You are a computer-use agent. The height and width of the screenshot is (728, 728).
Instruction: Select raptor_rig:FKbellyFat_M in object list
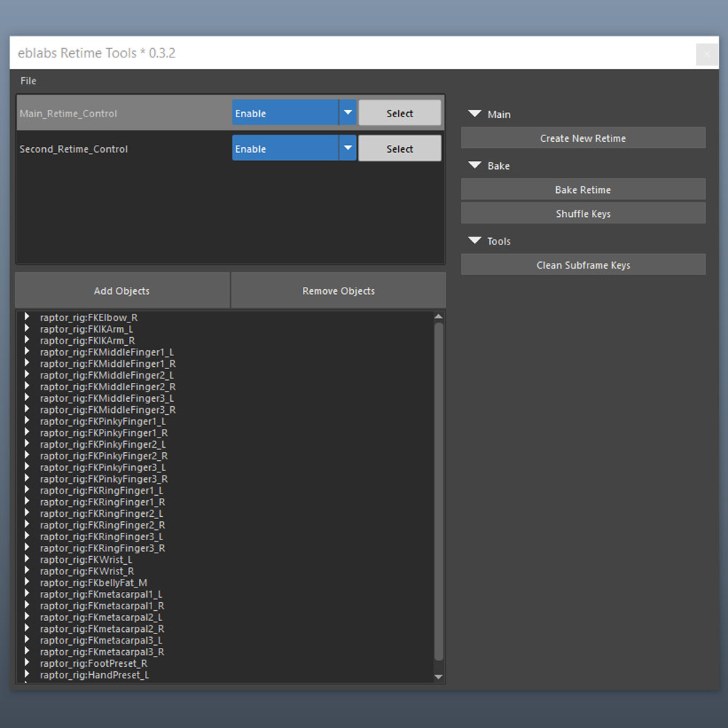tap(93, 582)
